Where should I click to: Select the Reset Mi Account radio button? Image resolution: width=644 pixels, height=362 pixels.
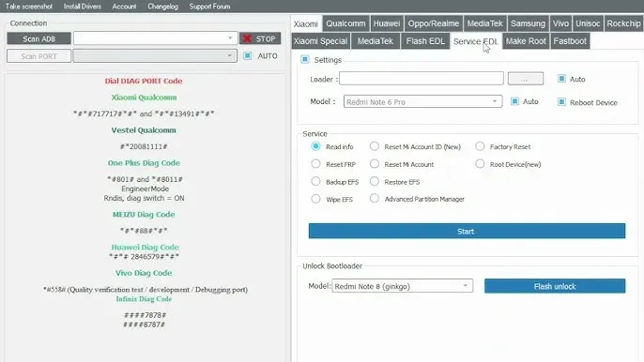tap(375, 164)
